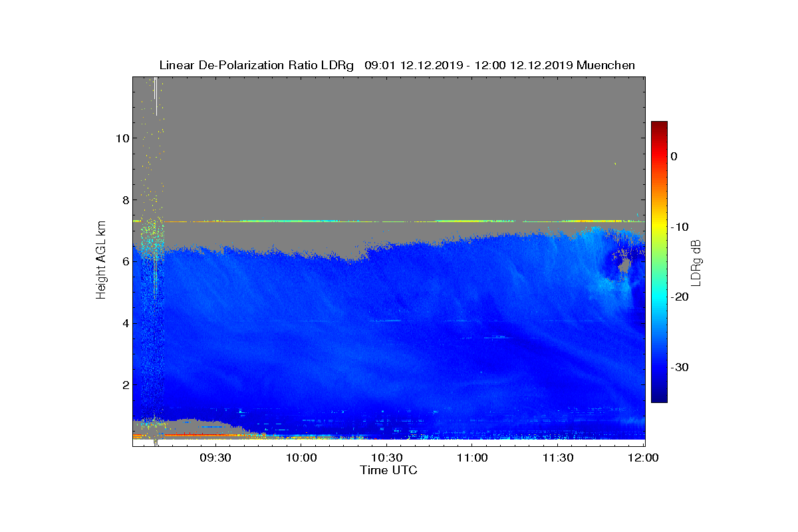Click the 'Time UTC' x-axis label

click(389, 470)
